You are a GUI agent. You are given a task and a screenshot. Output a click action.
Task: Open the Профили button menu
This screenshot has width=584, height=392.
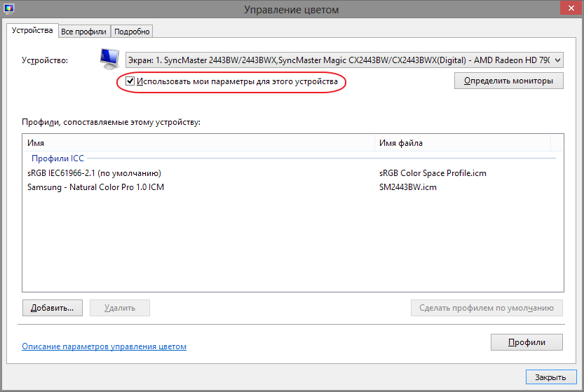pyautogui.click(x=527, y=342)
